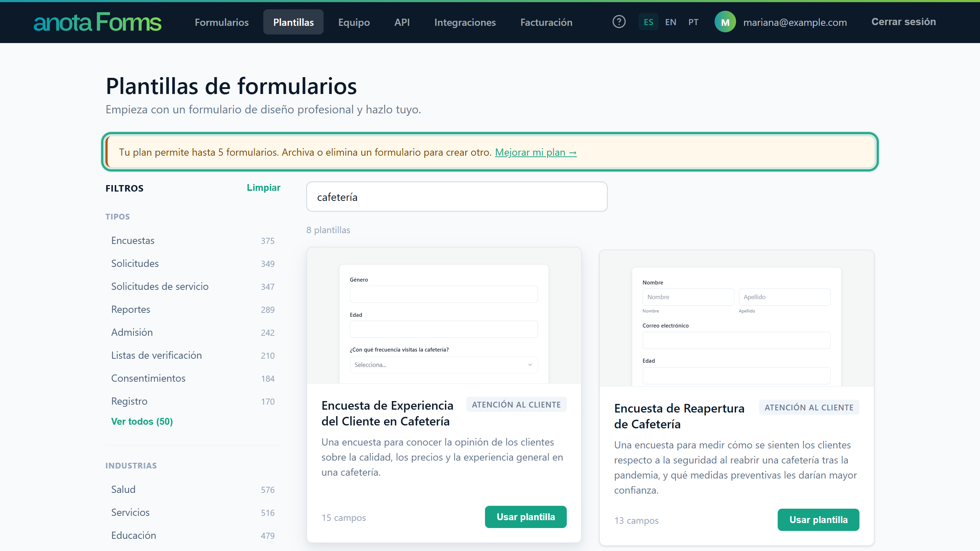Use the 15 campos template
This screenshot has height=551, width=980.
point(526,517)
